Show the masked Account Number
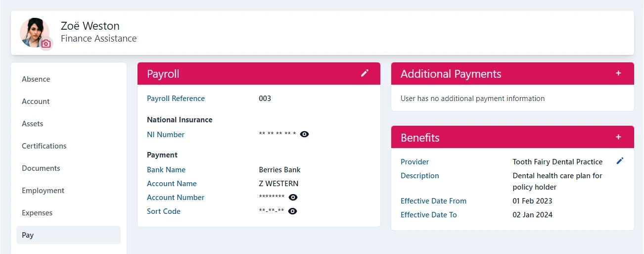Image resolution: width=644 pixels, height=254 pixels. (293, 198)
